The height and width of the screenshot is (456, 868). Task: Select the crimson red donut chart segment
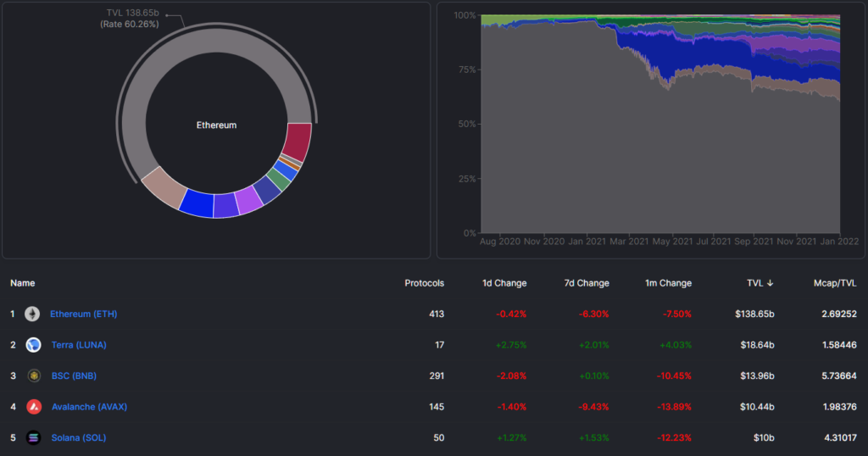point(298,141)
